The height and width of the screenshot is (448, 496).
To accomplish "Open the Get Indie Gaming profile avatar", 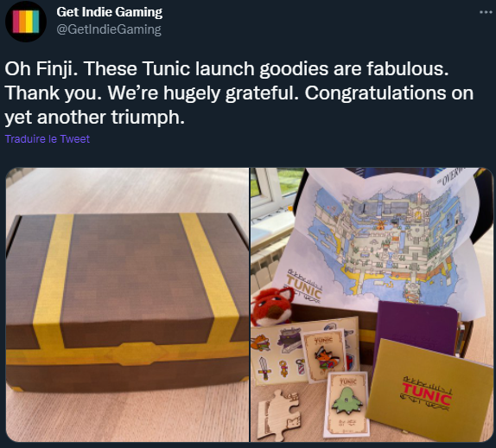I will point(26,22).
